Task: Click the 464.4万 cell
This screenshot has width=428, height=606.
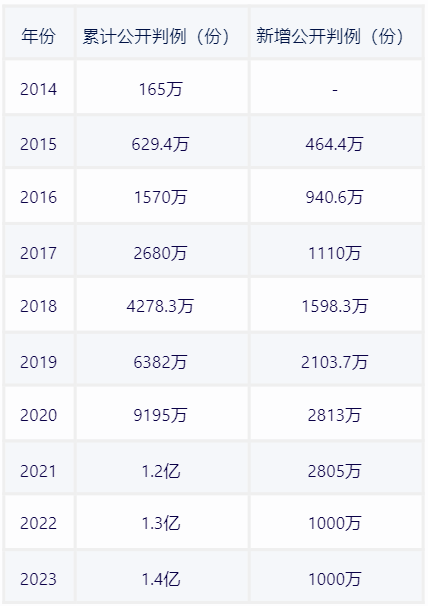Action: [336, 142]
